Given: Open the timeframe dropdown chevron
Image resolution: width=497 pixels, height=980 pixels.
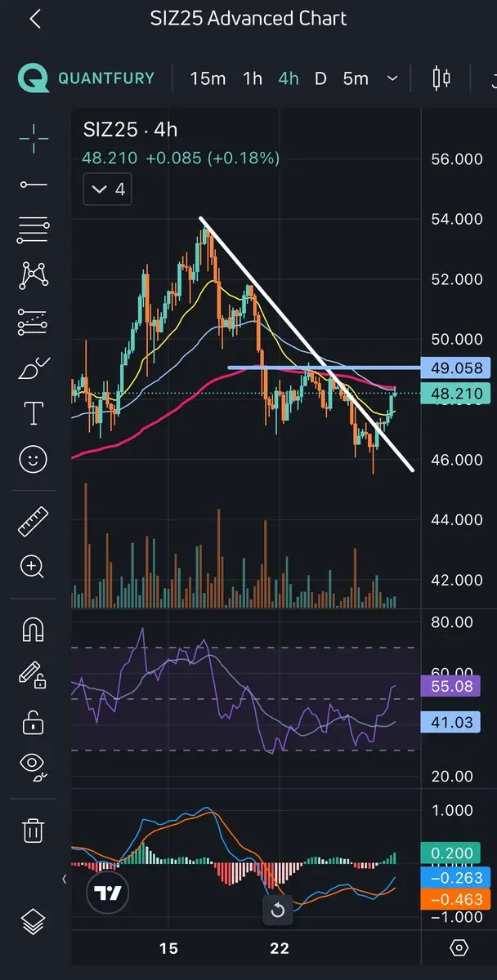Looking at the screenshot, I should [392, 78].
